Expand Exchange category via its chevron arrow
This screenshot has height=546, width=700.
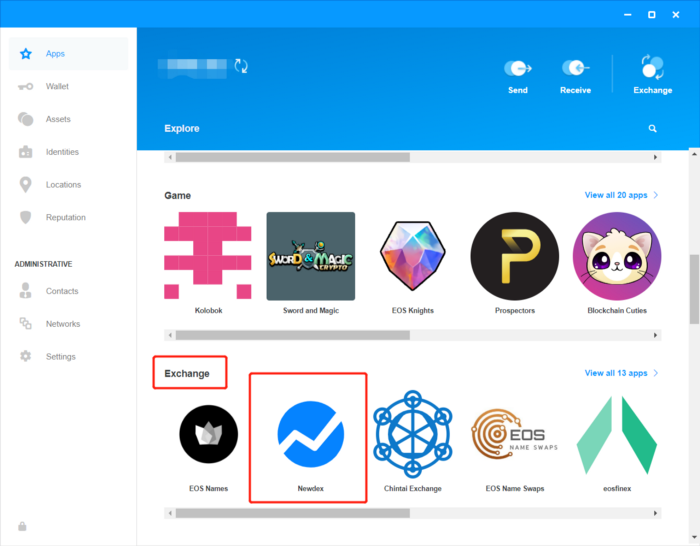655,373
